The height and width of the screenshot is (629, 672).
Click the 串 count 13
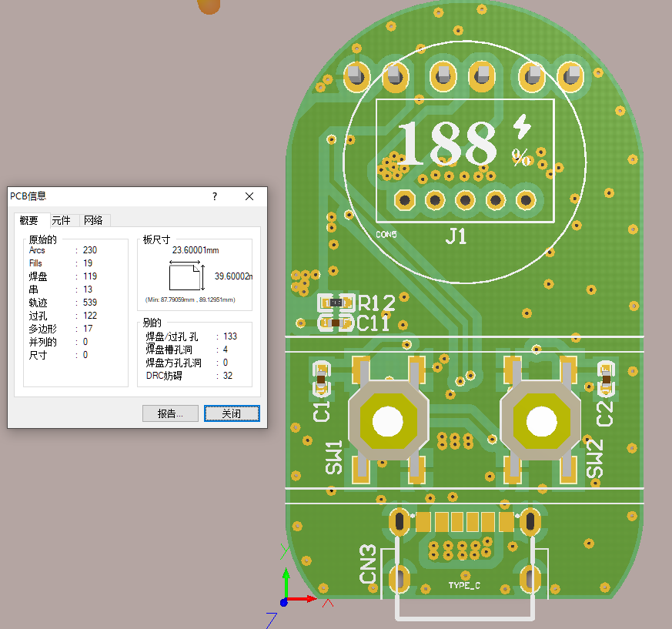pos(88,289)
